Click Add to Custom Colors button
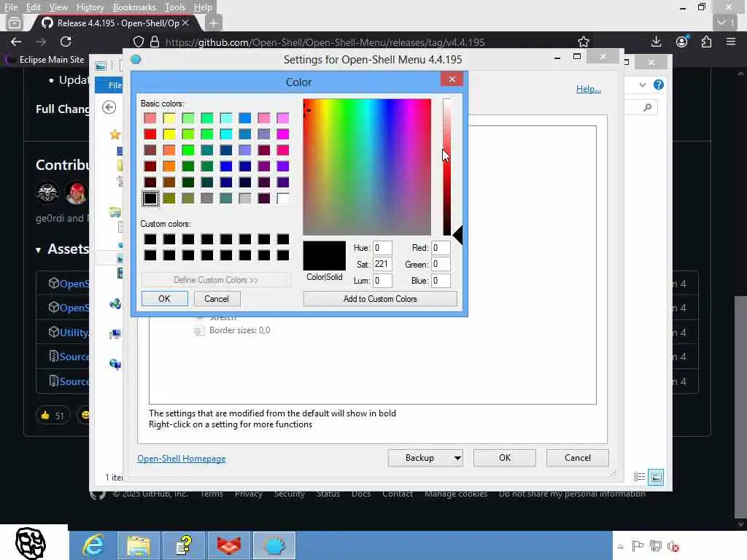Screen dimensions: 747x560 379,298
